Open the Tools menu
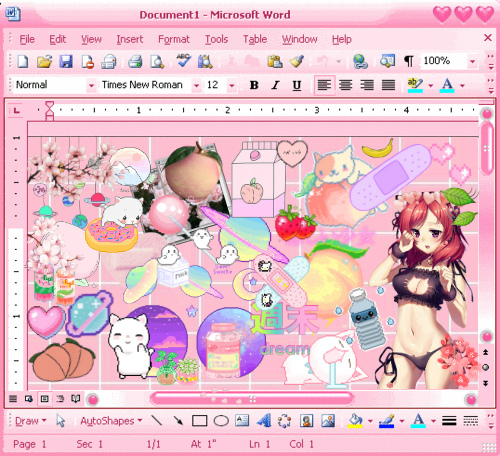Screen dimensions: 500x456 (216, 39)
